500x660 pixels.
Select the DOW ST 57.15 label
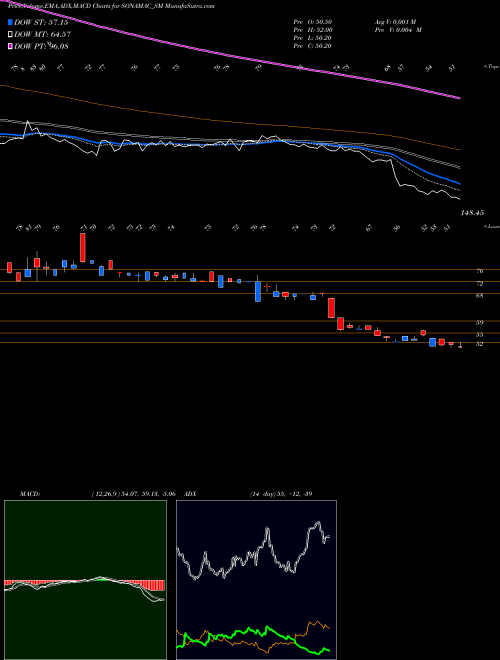point(41,22)
